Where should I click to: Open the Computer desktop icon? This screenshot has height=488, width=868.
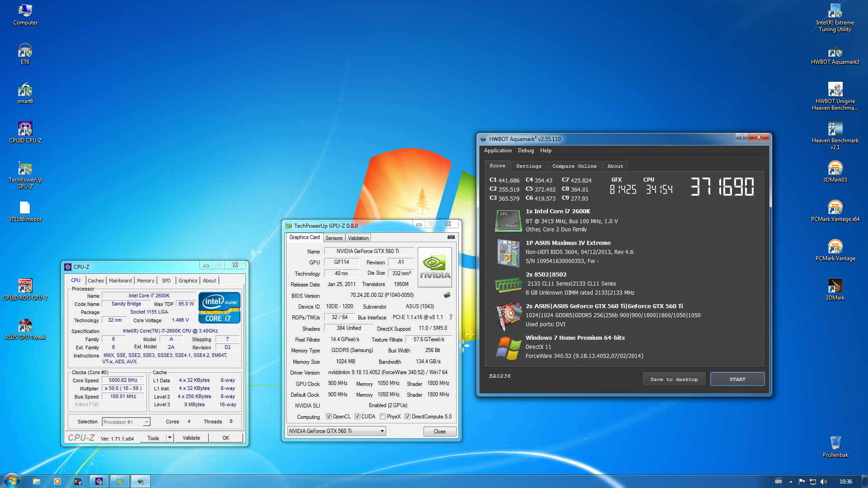point(25,15)
